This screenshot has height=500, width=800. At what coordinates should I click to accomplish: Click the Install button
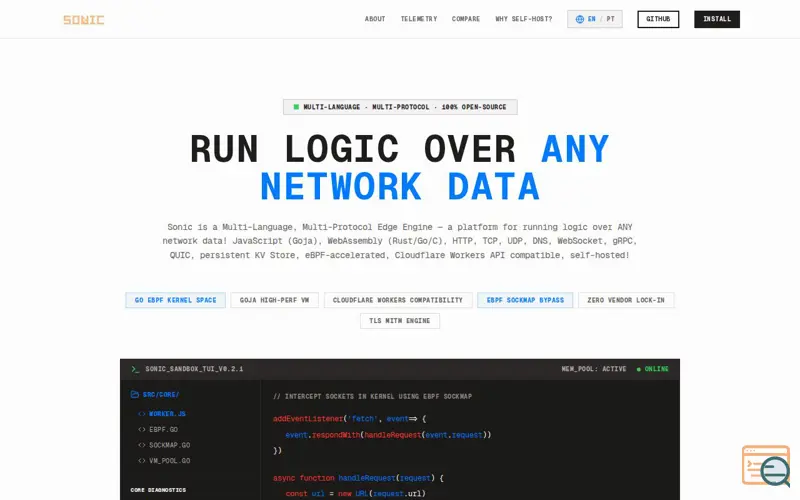717,19
